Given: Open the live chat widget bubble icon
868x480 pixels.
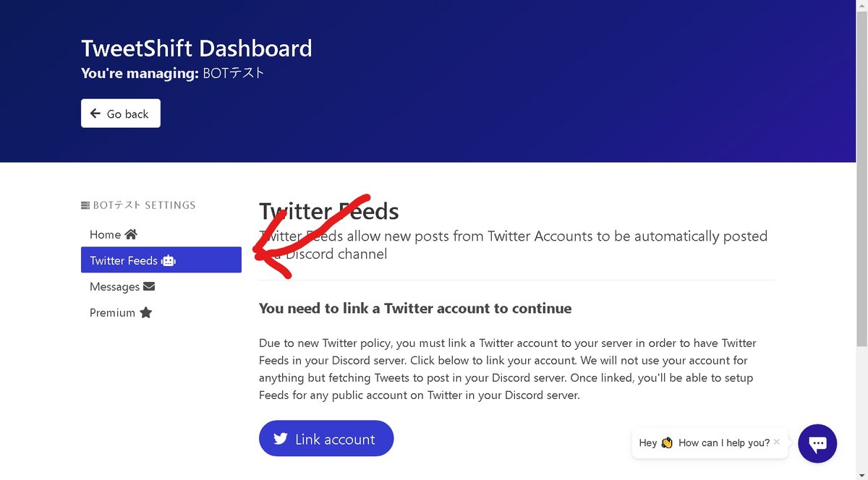Looking at the screenshot, I should (817, 443).
